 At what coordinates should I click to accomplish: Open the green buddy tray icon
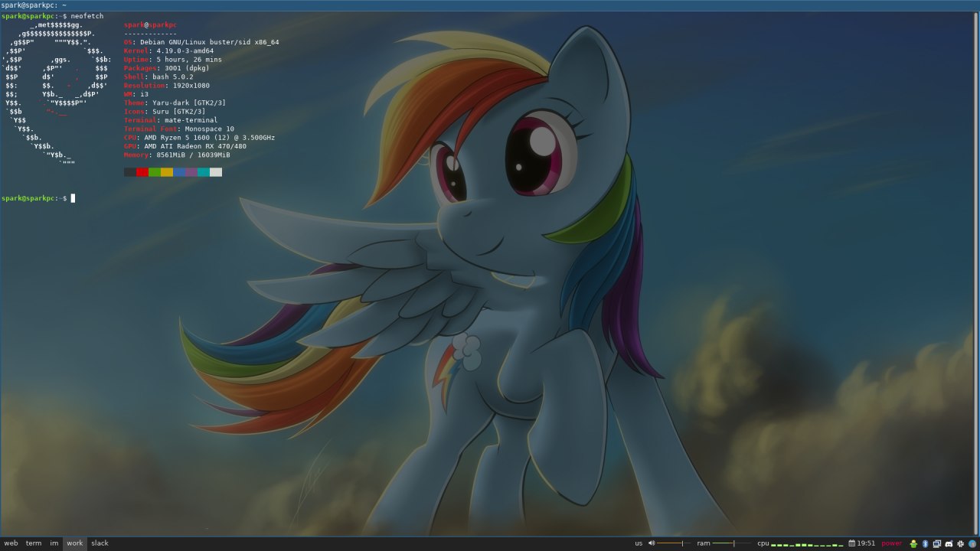913,543
